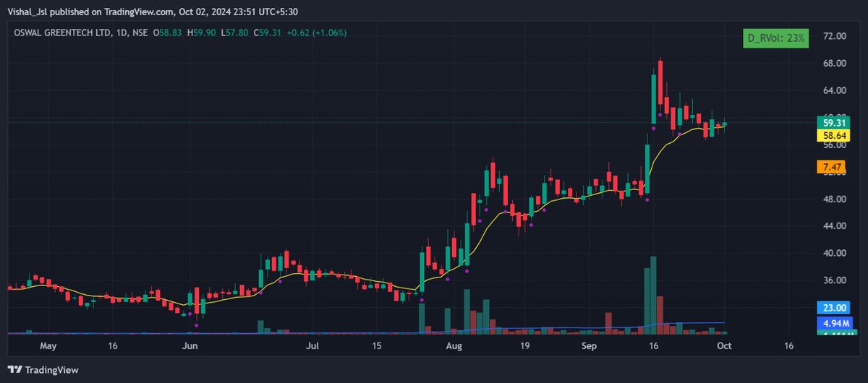Image resolution: width=868 pixels, height=383 pixels.
Task: Click the Jul time axis label
Action: pyautogui.click(x=312, y=346)
